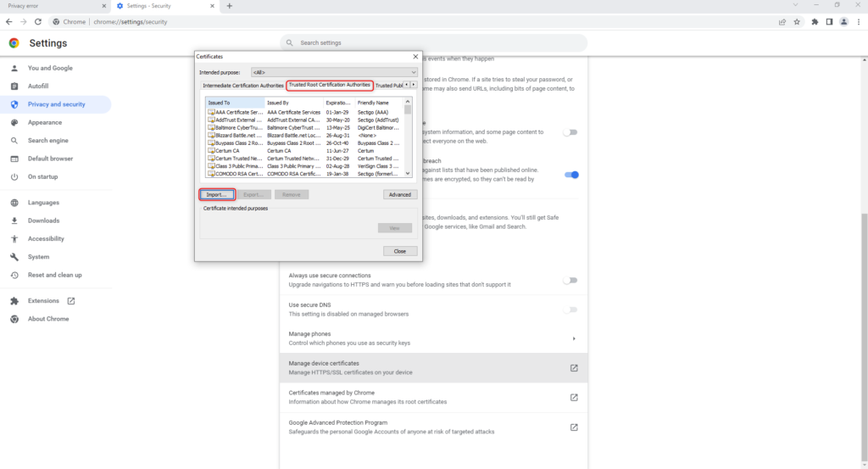Image resolution: width=868 pixels, height=469 pixels.
Task: Sort by the Friendly Name column header
Action: tap(379, 103)
